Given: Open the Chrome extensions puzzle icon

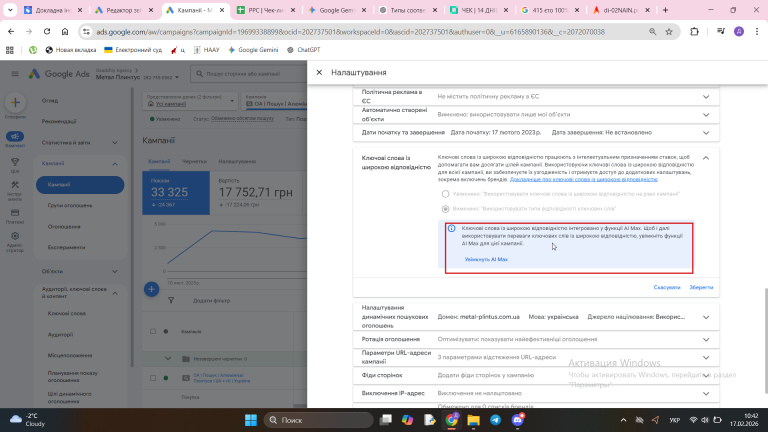Looking at the screenshot, I should click(695, 32).
